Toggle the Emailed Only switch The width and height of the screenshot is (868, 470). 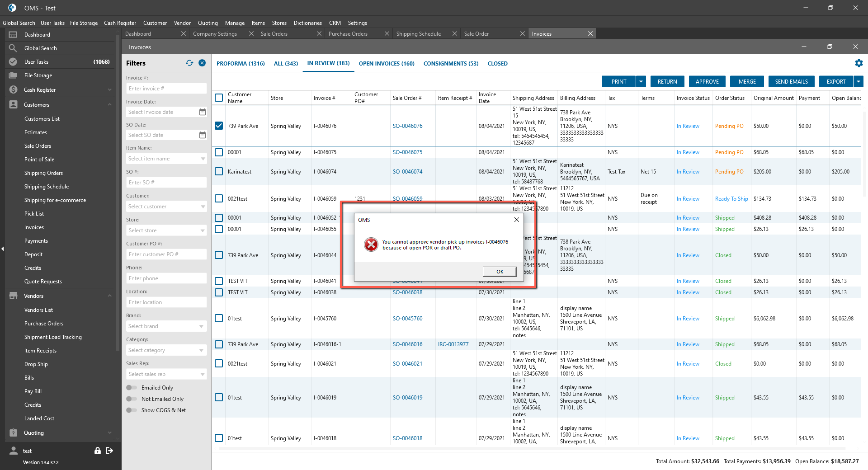click(132, 388)
